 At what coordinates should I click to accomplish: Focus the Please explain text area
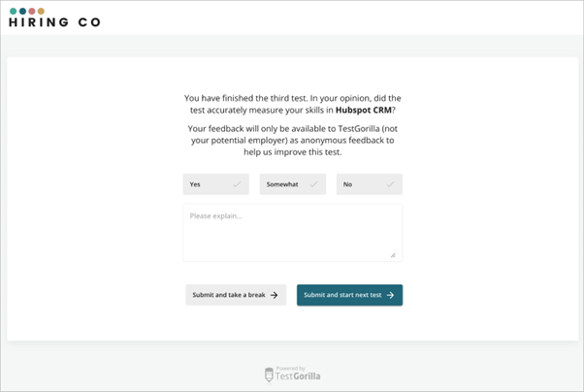pyautogui.click(x=293, y=233)
